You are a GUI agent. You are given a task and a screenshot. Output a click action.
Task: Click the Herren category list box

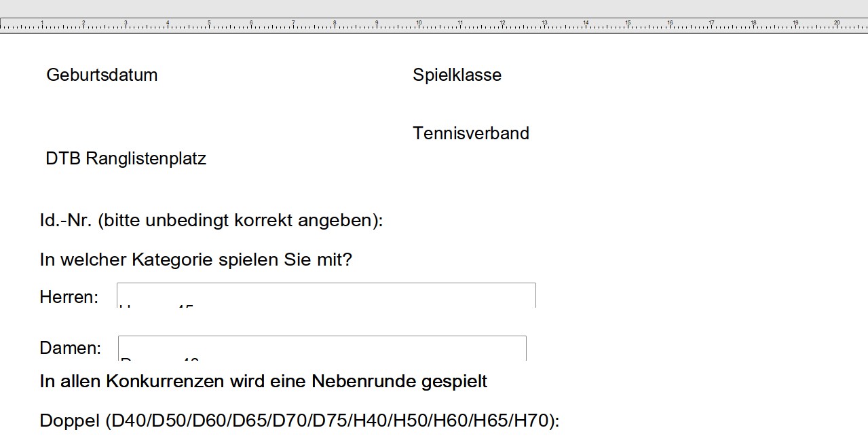[x=326, y=296]
